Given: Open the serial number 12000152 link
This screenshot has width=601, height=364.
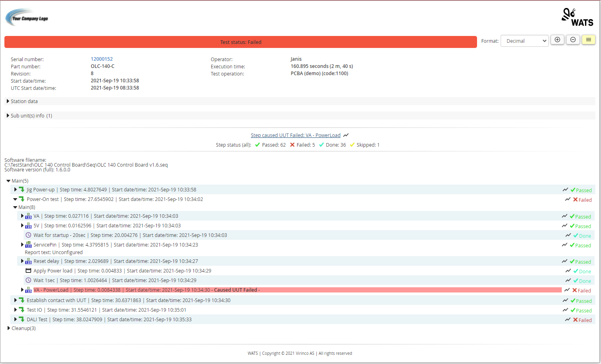Looking at the screenshot, I should [x=102, y=59].
